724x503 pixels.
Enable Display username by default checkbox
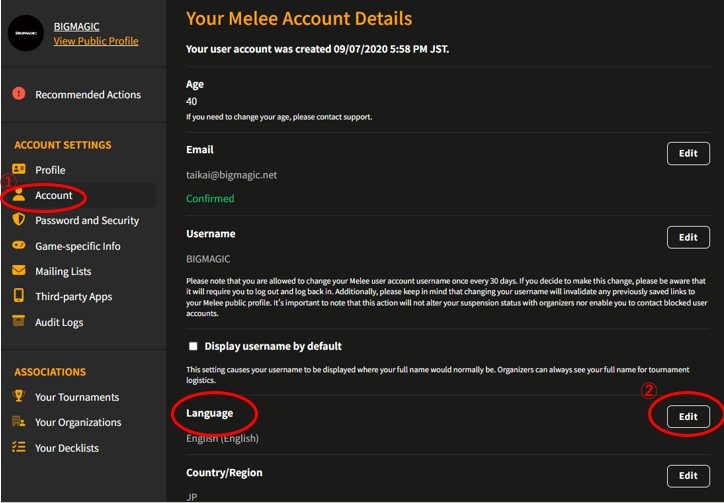coord(193,346)
